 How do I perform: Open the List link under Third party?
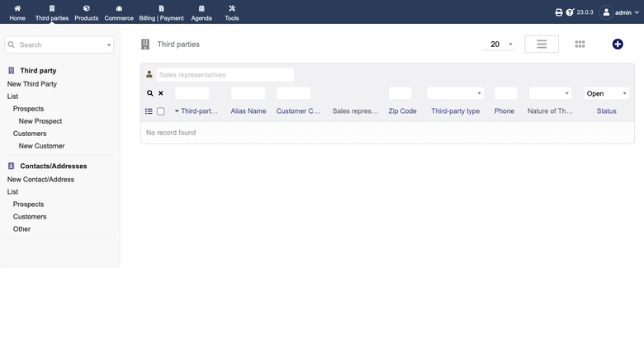pyautogui.click(x=12, y=96)
